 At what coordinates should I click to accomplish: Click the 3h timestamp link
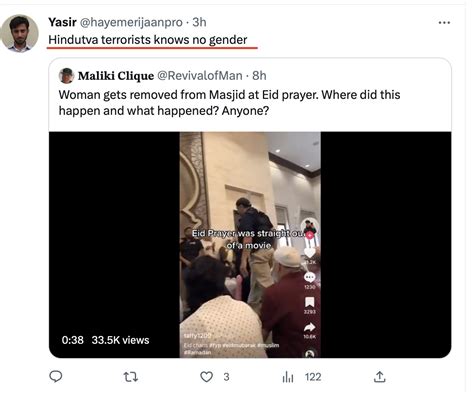pos(199,22)
